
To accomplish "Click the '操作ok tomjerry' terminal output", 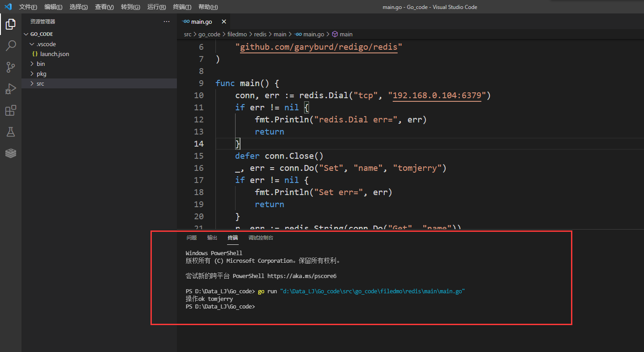I will pyautogui.click(x=209, y=299).
